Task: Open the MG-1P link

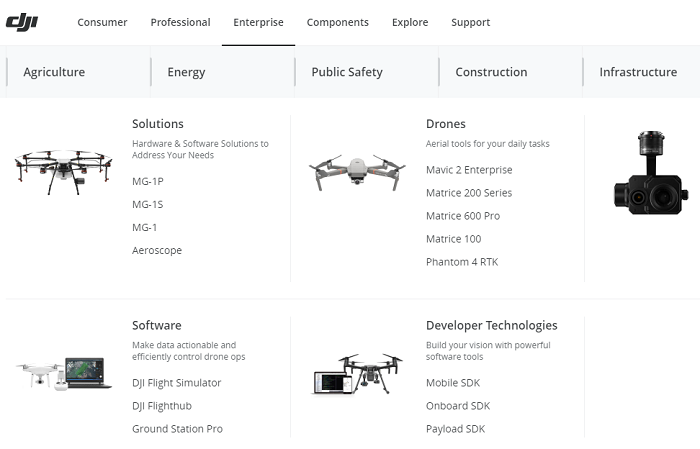Action: (148, 182)
